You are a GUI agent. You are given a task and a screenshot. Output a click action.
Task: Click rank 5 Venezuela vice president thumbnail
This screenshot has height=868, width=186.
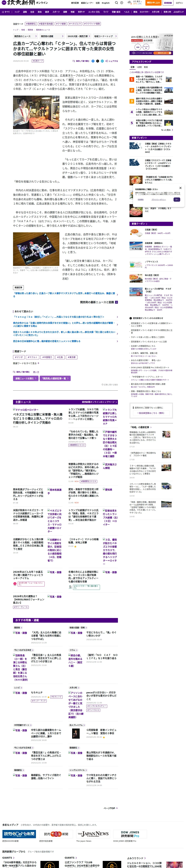click(169, 123)
